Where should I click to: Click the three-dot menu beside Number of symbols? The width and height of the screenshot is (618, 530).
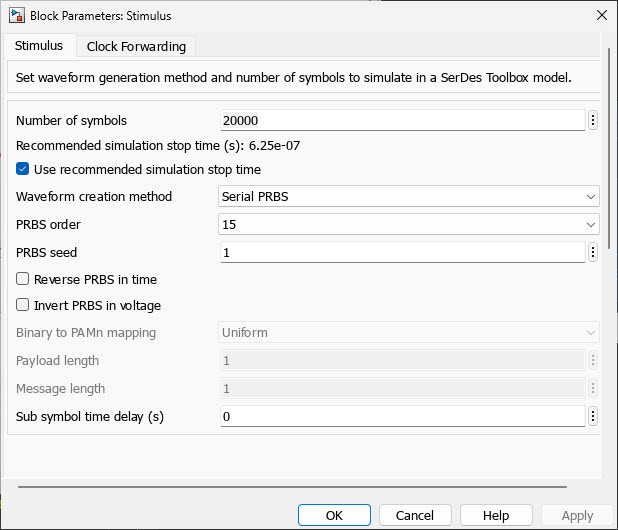pyautogui.click(x=593, y=120)
